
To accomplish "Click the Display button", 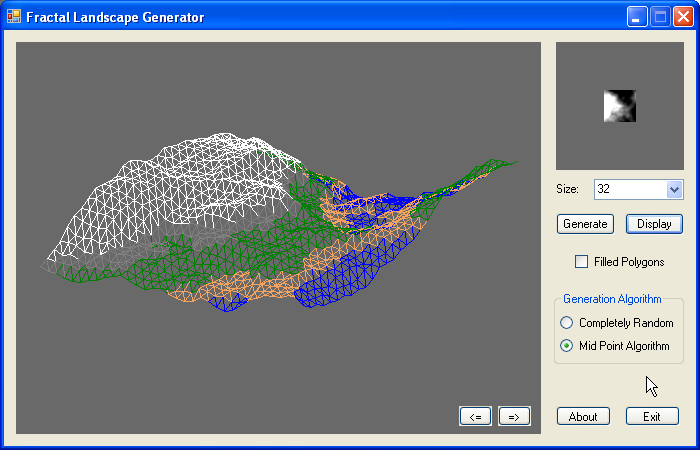I will click(654, 224).
